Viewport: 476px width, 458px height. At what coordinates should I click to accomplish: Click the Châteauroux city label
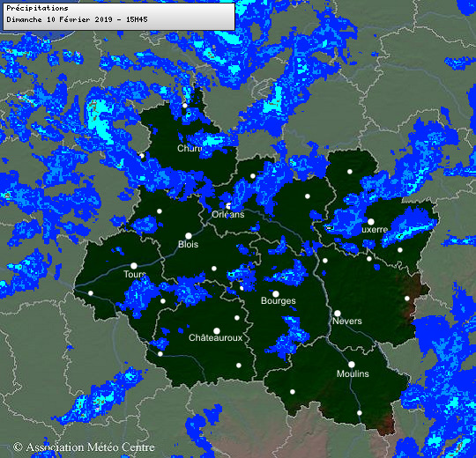tap(216, 337)
